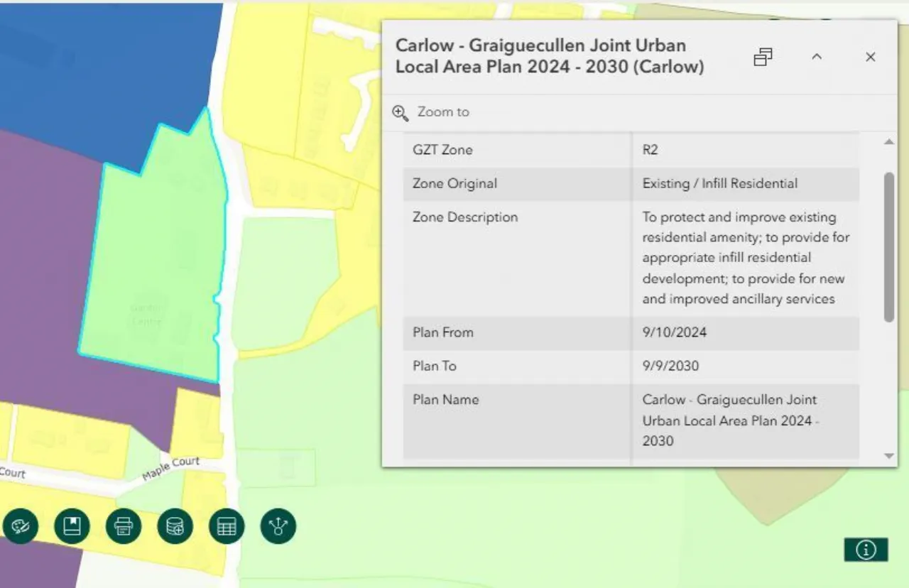Click the popup scrollbar up arrow
Image resolution: width=909 pixels, height=588 pixels.
(888, 143)
